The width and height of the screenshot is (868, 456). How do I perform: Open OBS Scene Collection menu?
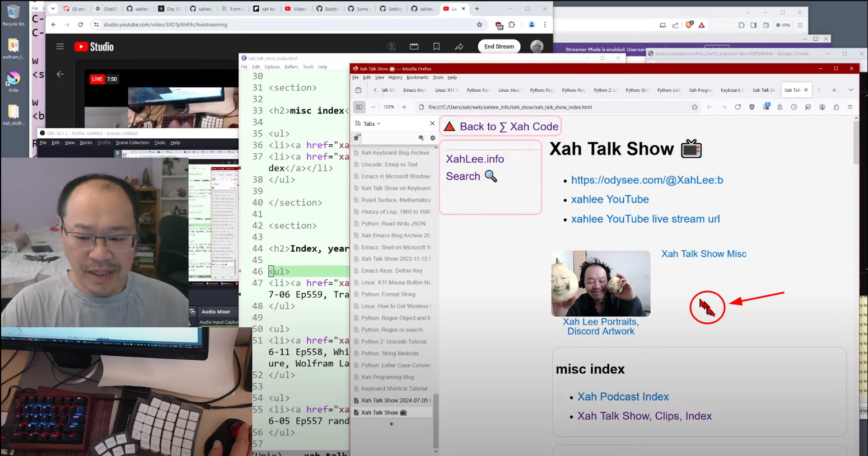tap(132, 143)
